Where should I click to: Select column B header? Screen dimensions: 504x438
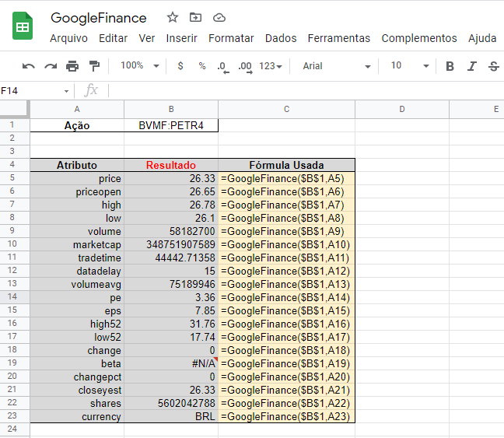[x=171, y=110]
